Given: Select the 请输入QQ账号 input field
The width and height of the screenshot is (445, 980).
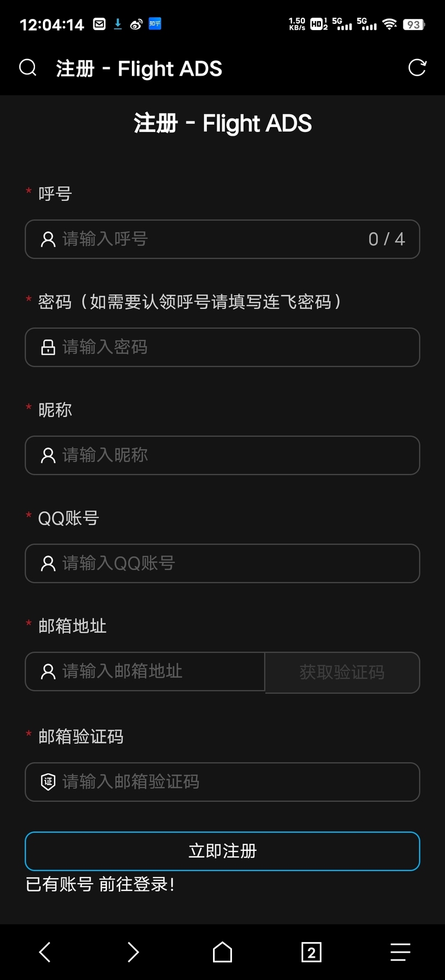Looking at the screenshot, I should pyautogui.click(x=234, y=563).
